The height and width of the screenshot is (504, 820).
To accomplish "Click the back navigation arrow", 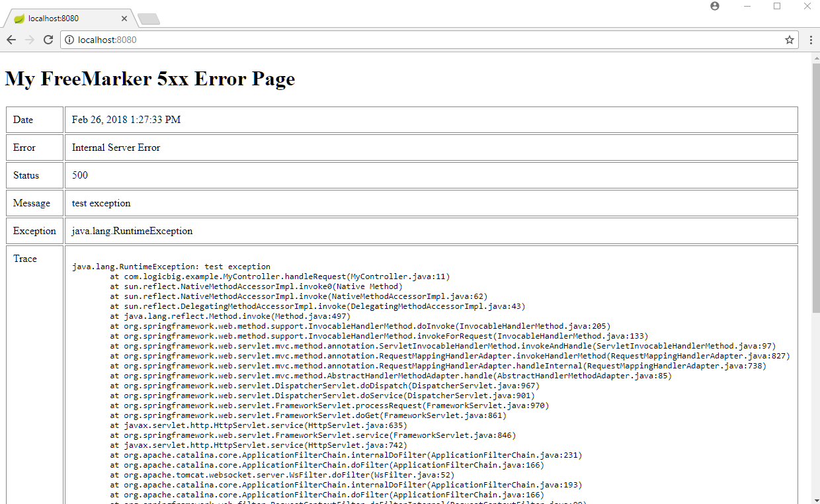I will click(x=11, y=40).
